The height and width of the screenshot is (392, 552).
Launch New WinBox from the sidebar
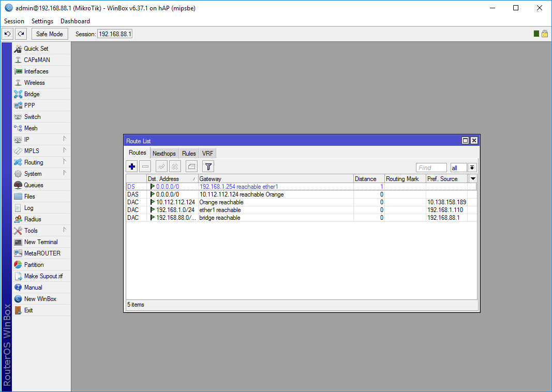click(41, 299)
